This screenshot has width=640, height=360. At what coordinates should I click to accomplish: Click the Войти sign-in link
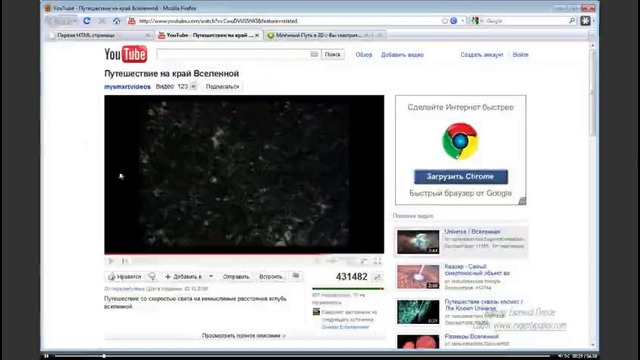point(520,55)
